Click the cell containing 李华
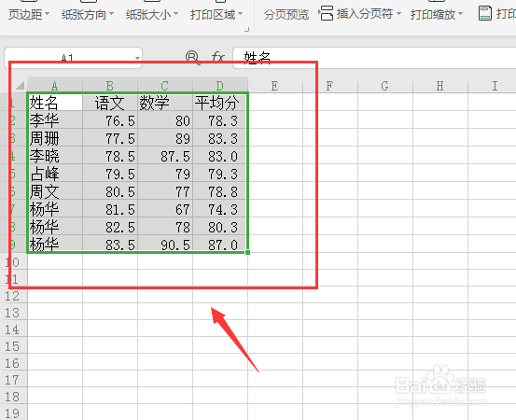The height and width of the screenshot is (420, 516). click(x=55, y=120)
